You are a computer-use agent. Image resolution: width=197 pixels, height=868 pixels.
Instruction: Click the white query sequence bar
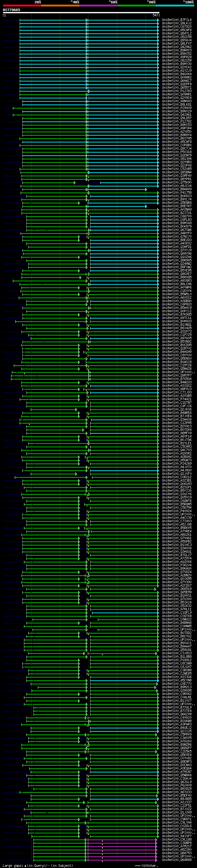tap(81, 13)
